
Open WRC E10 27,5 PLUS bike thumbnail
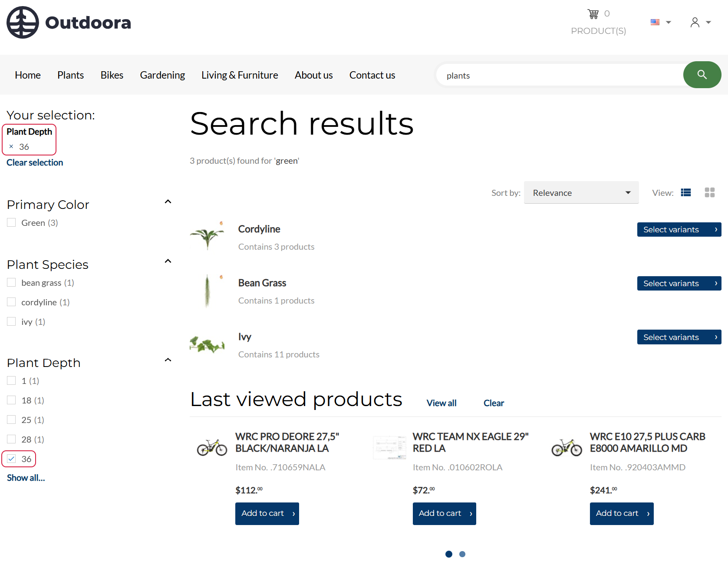tap(567, 447)
